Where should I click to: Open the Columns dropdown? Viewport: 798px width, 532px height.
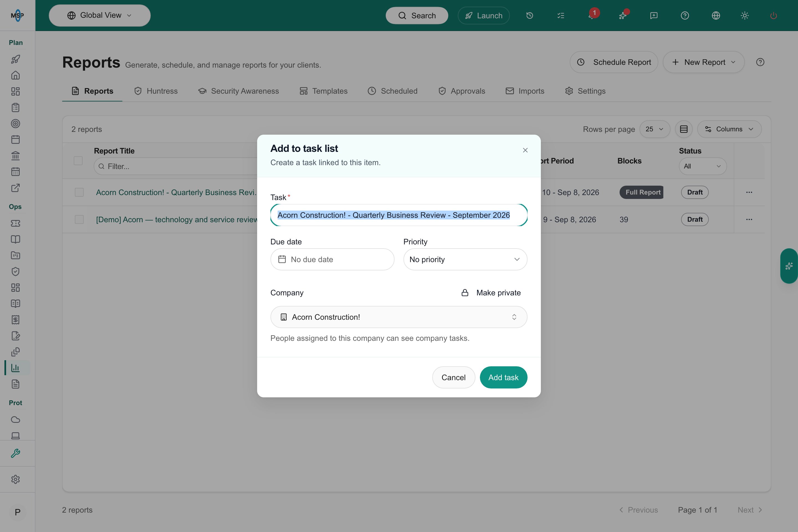coord(729,129)
